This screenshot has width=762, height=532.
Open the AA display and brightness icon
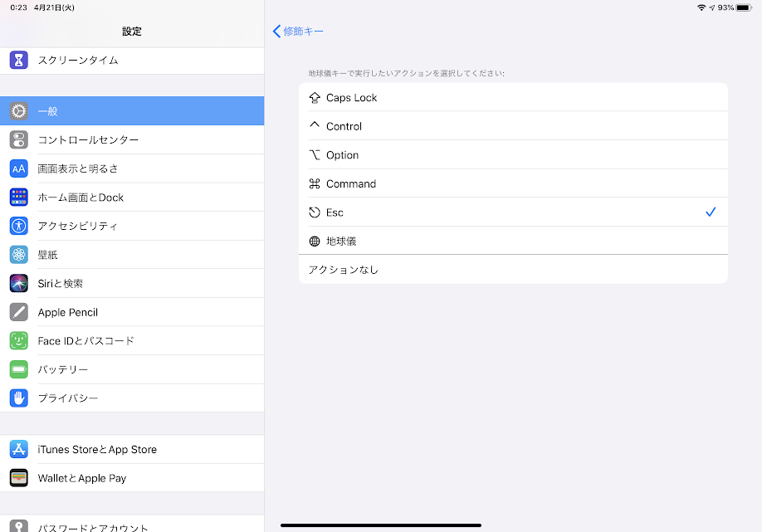[x=19, y=168]
